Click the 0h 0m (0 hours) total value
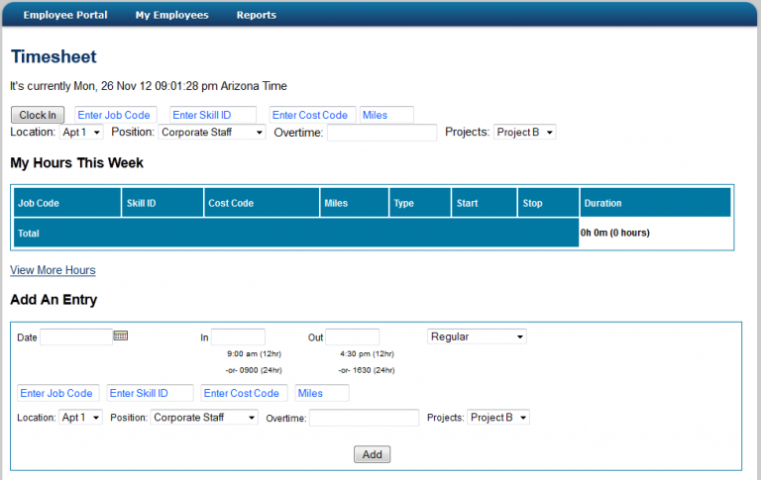This screenshot has height=489, width=761. point(615,233)
